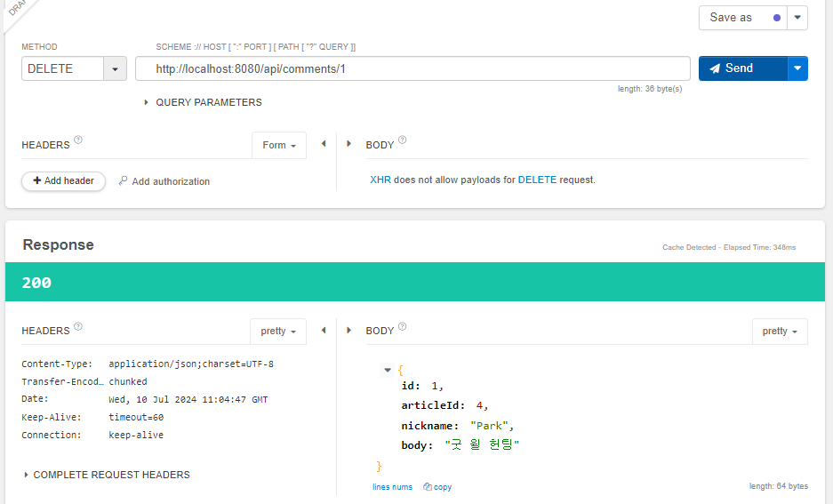Viewport: 833px width, 504px height.
Task: Click the nickname value "Park"
Action: (x=489, y=426)
